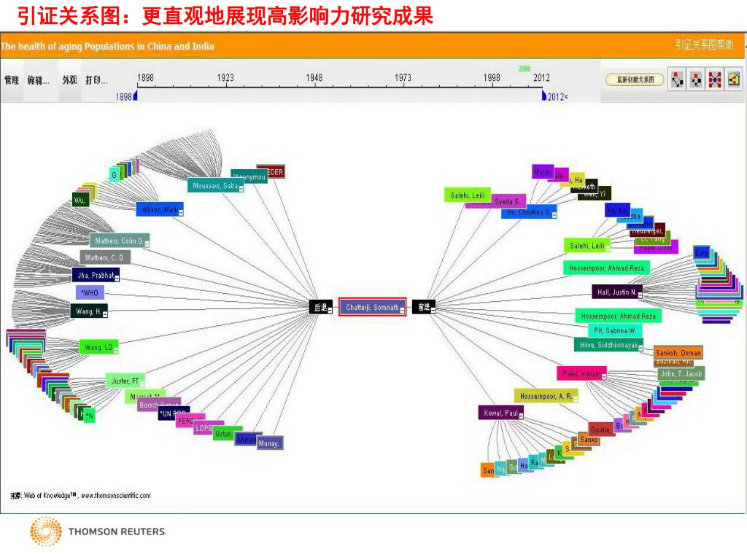
Task: Select the Mathers, C. D. gray node
Action: (105, 257)
